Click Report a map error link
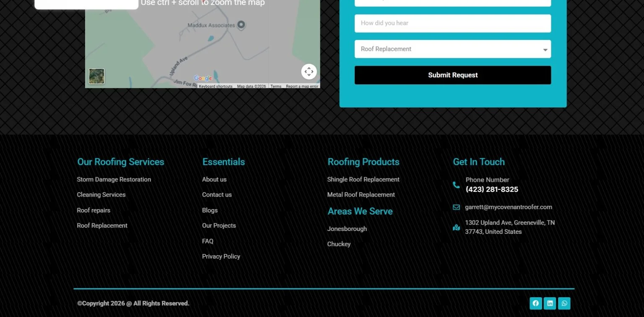 (302, 86)
